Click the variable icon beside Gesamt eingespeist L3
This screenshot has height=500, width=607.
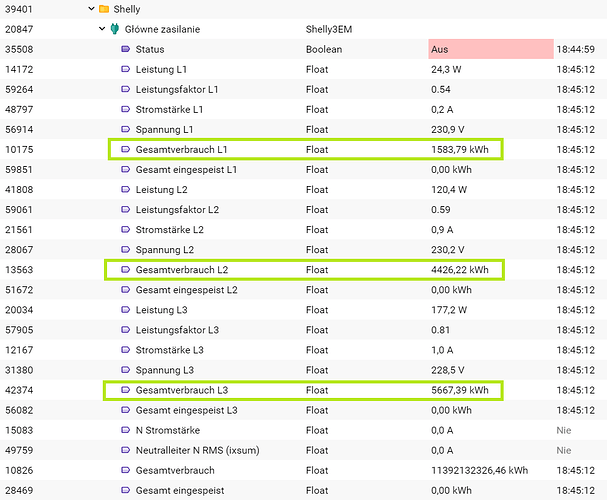tap(125, 410)
